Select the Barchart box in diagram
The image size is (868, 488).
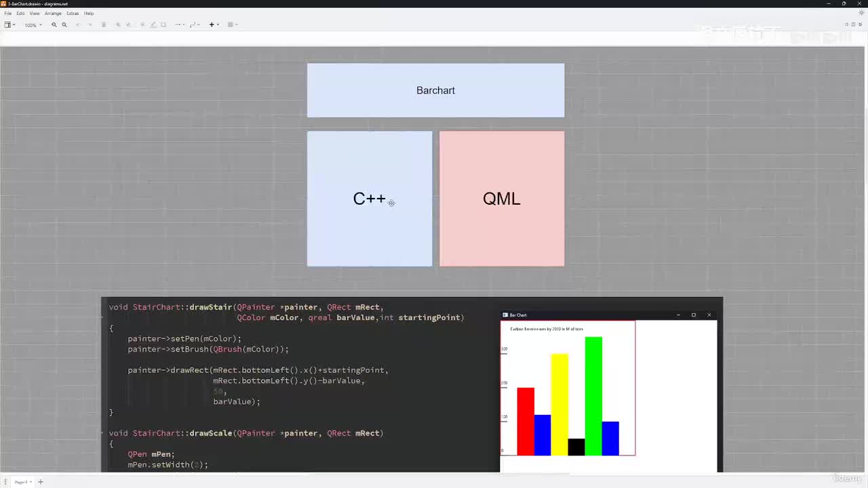435,90
